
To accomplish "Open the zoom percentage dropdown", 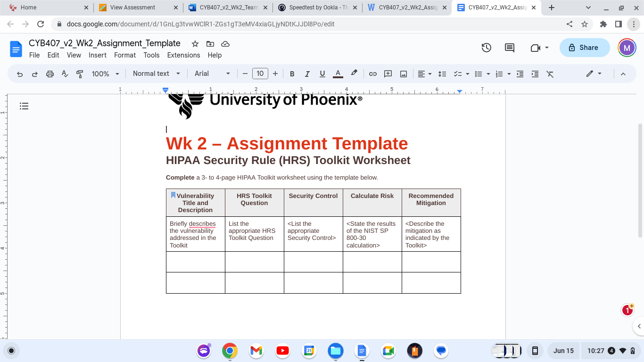I will coord(105,74).
